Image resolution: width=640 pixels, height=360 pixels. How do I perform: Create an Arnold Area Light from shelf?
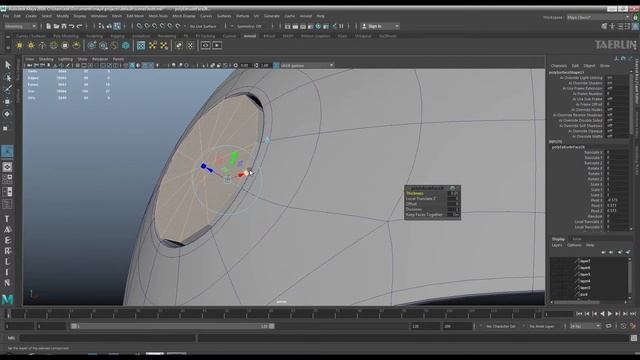click(19, 45)
